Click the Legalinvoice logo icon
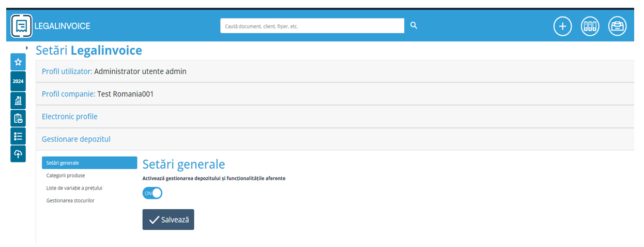Viewport: 644px width, 247px height. (21, 26)
